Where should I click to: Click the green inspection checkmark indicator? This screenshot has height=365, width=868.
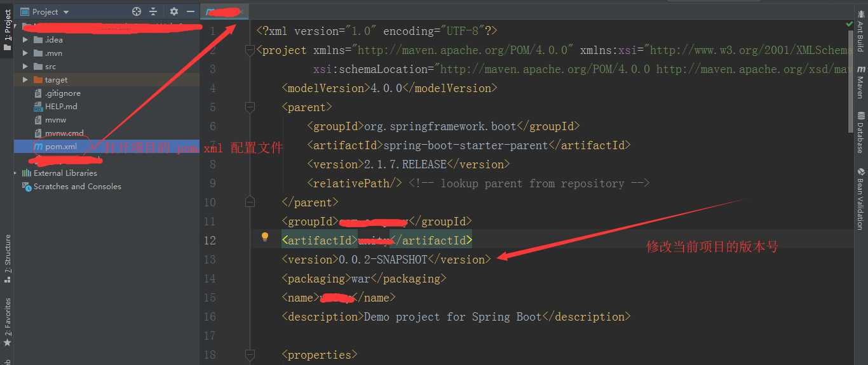tap(850, 24)
